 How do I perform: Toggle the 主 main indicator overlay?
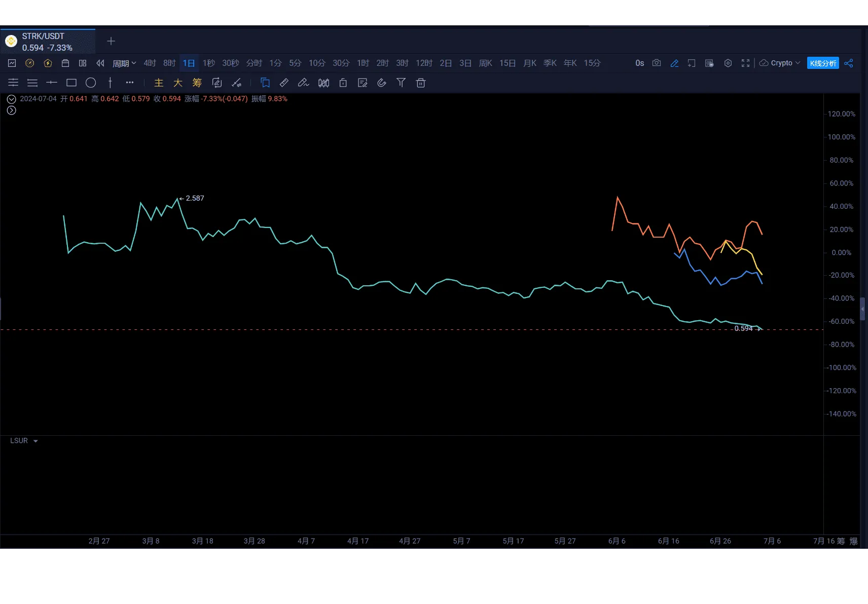(159, 83)
